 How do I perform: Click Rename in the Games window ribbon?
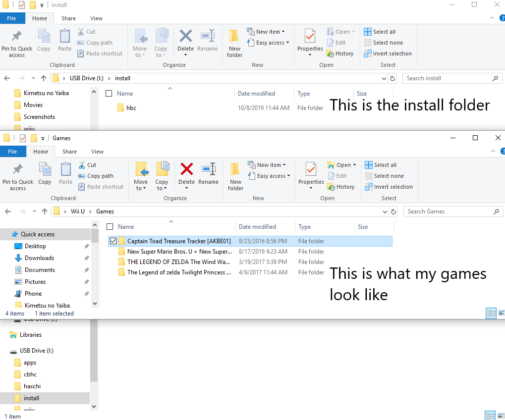pyautogui.click(x=208, y=174)
